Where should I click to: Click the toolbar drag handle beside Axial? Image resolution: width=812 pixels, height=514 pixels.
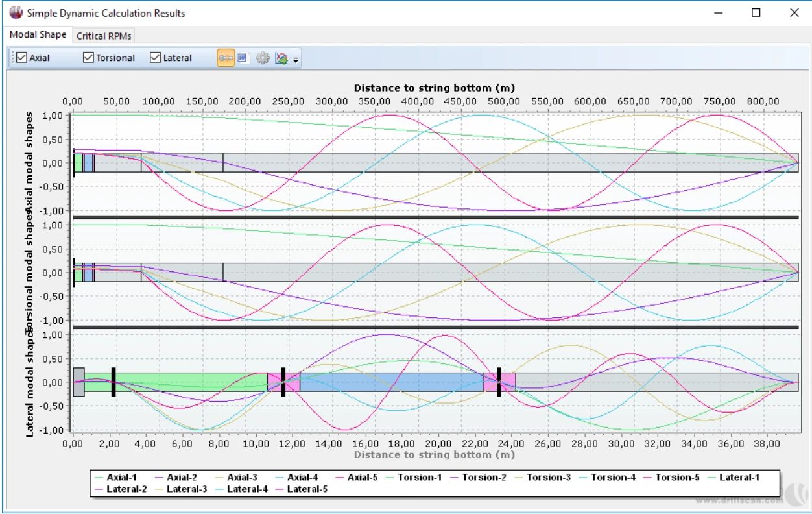click(x=13, y=58)
